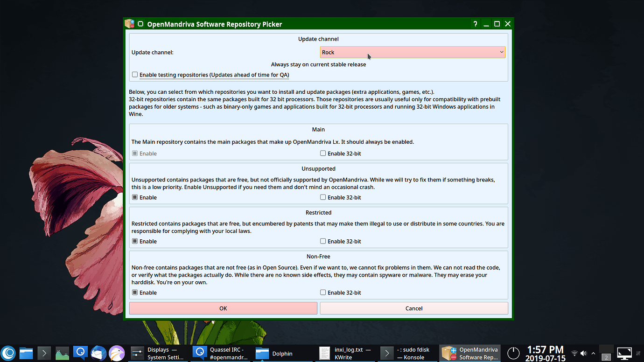Toggle Enable testing repositories checkbox
The image size is (644, 362).
[135, 75]
